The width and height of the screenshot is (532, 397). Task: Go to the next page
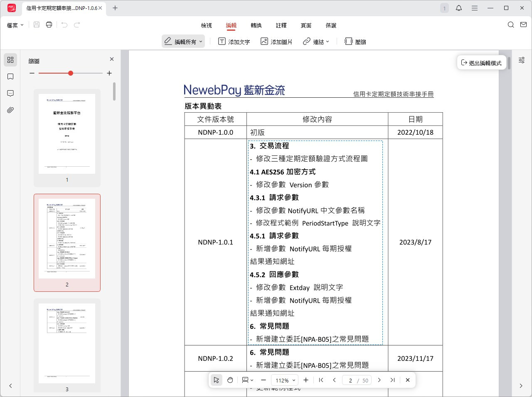[379, 380]
